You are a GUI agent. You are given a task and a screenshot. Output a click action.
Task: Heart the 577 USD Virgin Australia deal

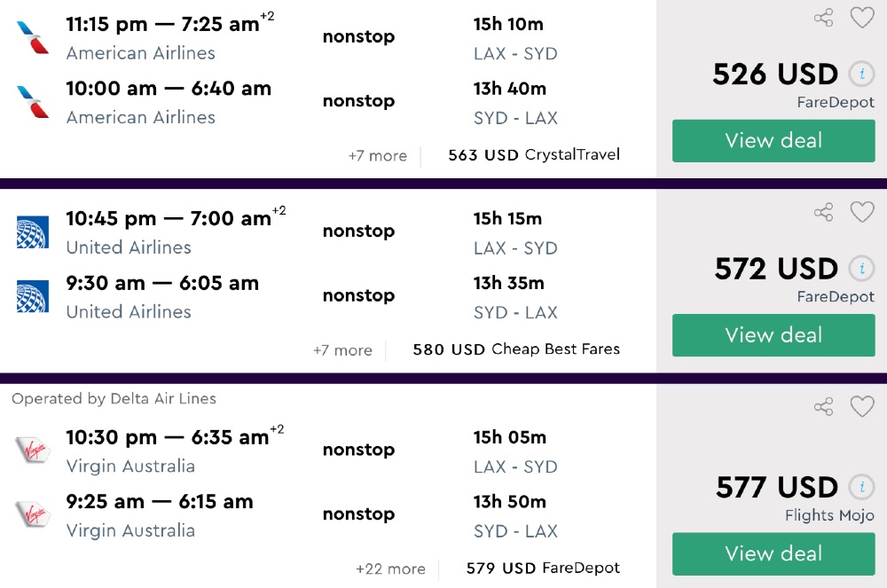[x=862, y=407]
